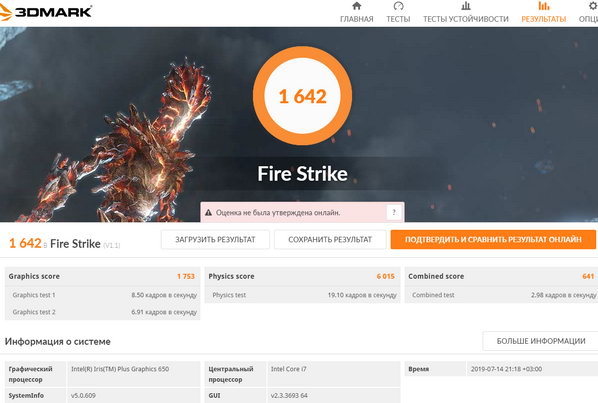This screenshot has height=403, width=598.
Task: Click the 1 642 score circle
Action: [x=302, y=96]
